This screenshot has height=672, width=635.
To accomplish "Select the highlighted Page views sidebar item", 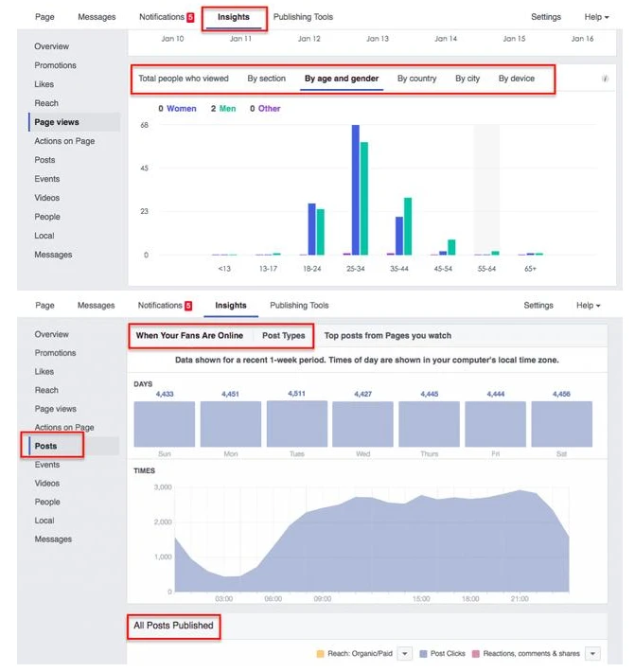I will pyautogui.click(x=74, y=122).
